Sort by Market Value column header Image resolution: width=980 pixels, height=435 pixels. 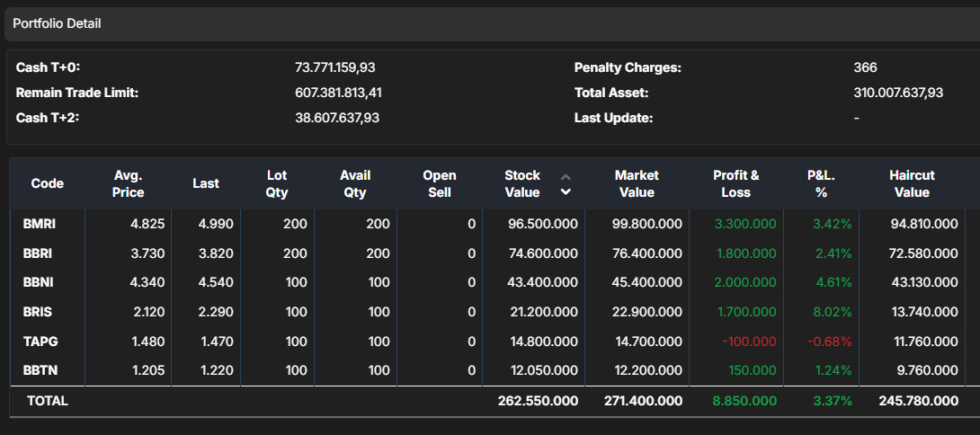(x=637, y=183)
